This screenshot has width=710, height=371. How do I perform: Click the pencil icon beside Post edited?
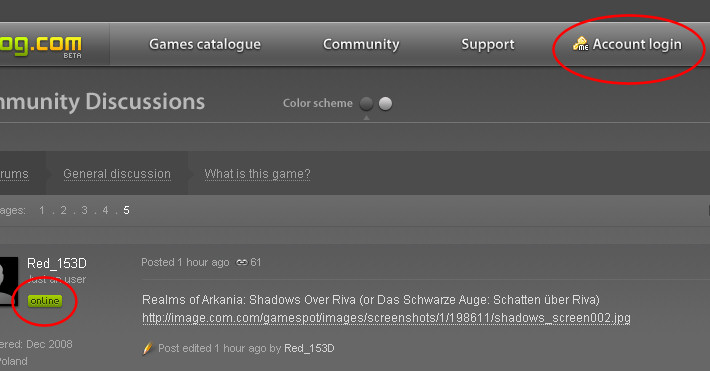click(x=147, y=348)
